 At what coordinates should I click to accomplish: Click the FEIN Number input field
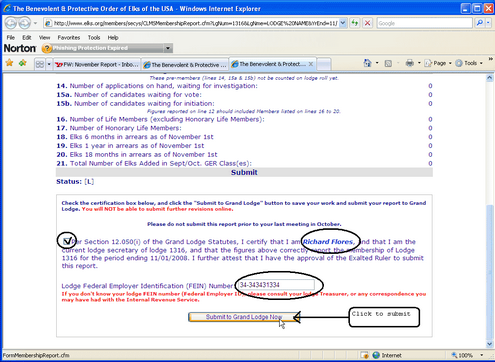276,285
